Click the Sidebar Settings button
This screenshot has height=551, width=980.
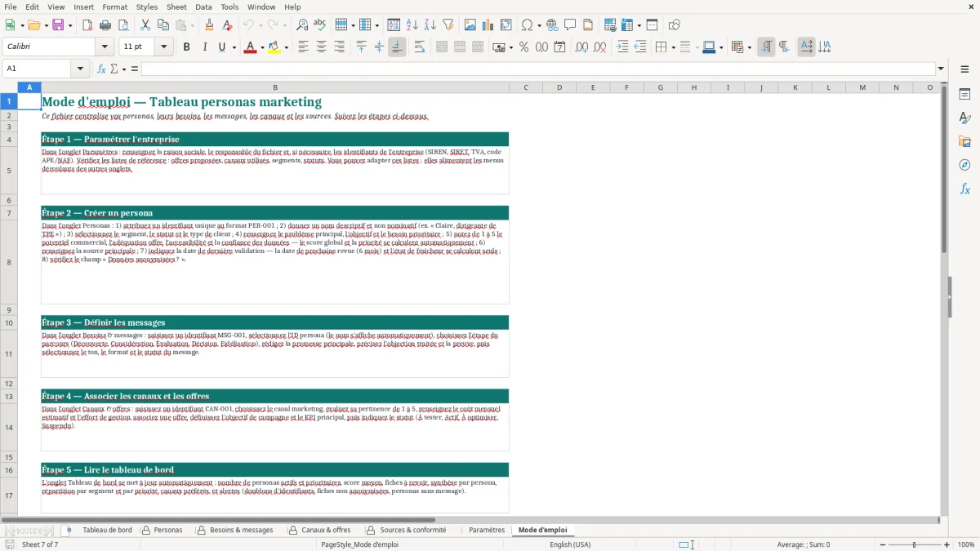coord(964,69)
